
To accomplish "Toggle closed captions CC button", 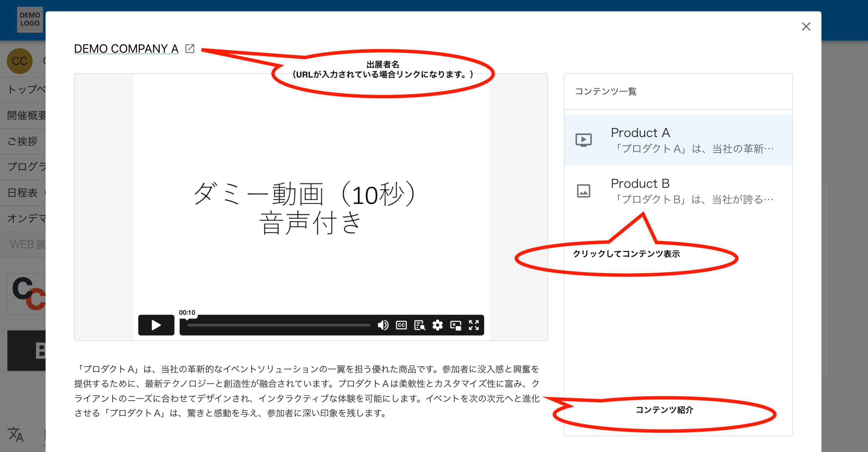I will [x=401, y=325].
